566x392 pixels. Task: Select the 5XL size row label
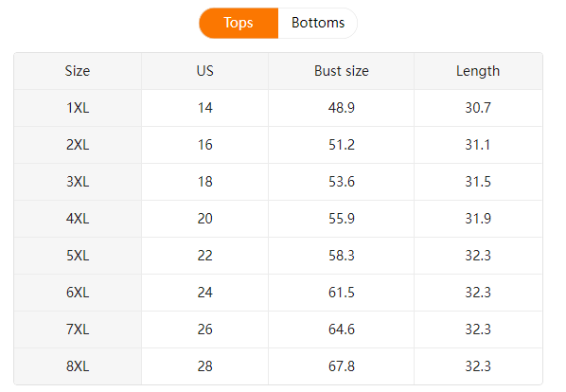coord(78,256)
